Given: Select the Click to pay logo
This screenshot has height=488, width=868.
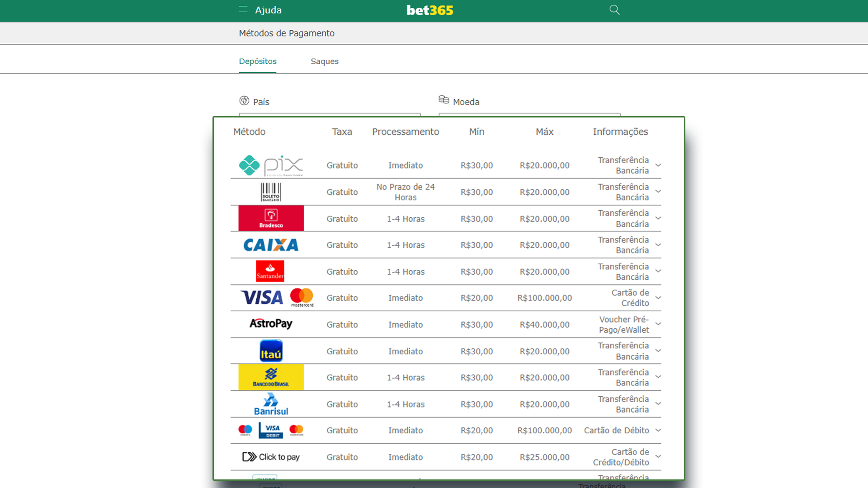Looking at the screenshot, I should 271,457.
